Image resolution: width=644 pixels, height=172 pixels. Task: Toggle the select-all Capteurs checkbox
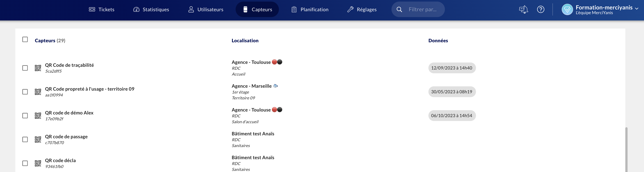click(25, 39)
